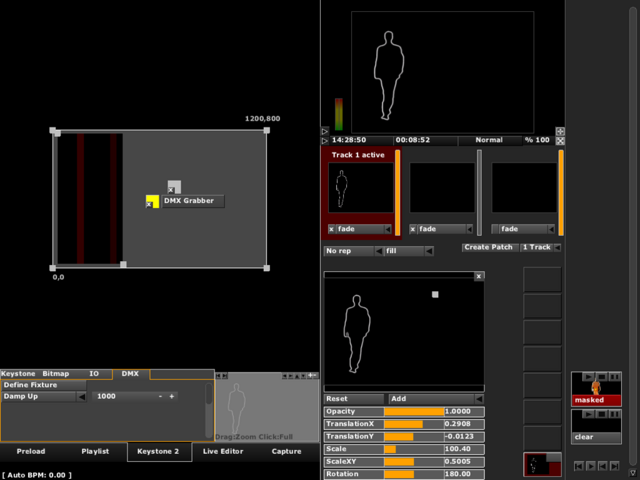
Task: Switch to the Bitmap tab
Action: [55, 373]
